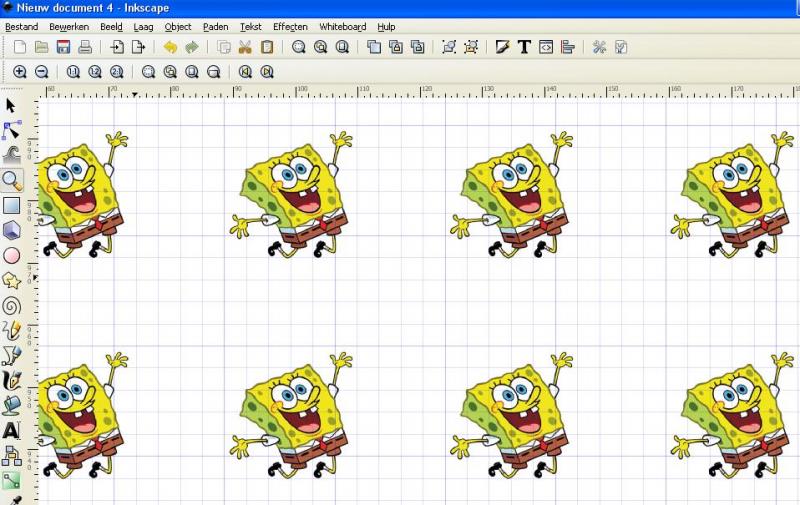Click the Group objects icon
This screenshot has height=505, width=800.
coord(449,47)
